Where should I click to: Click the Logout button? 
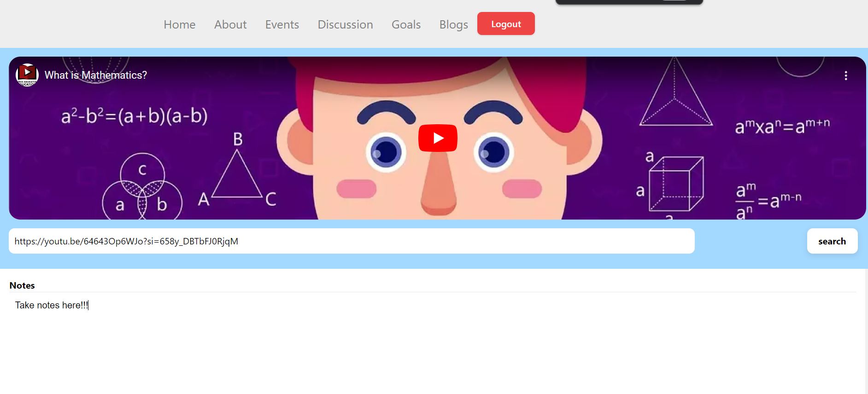coord(506,23)
